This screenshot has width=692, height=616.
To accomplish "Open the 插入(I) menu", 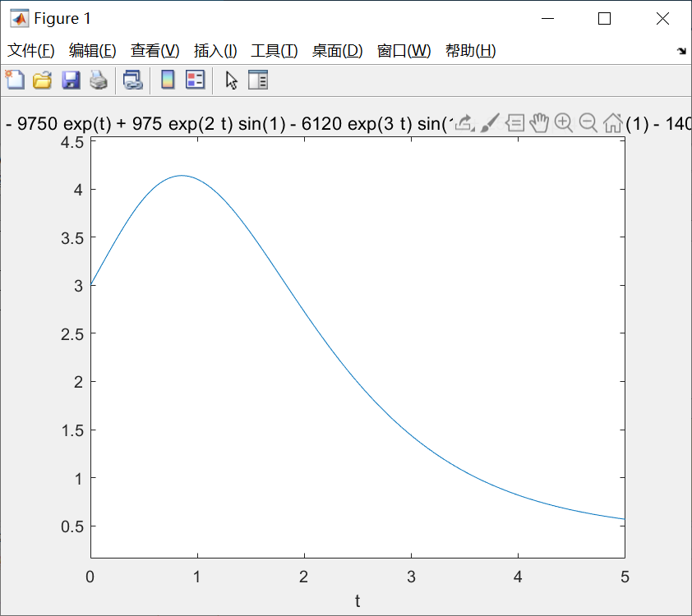I will coord(215,51).
